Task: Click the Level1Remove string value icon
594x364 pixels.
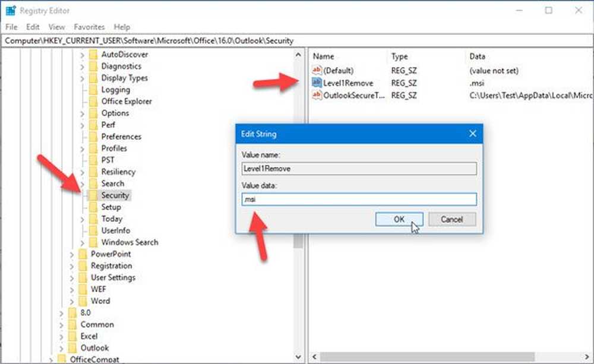Action: coord(317,83)
